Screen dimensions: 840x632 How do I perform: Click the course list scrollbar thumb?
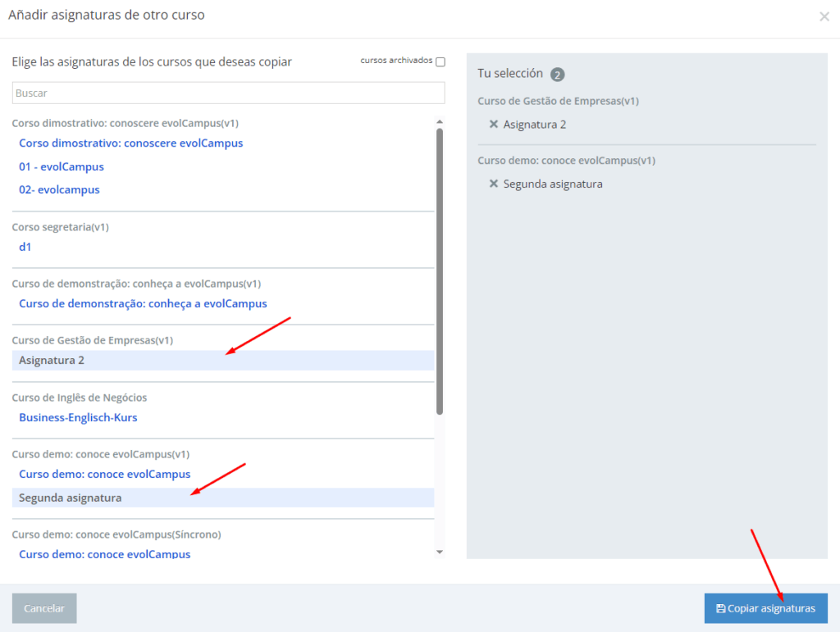pyautogui.click(x=440, y=271)
